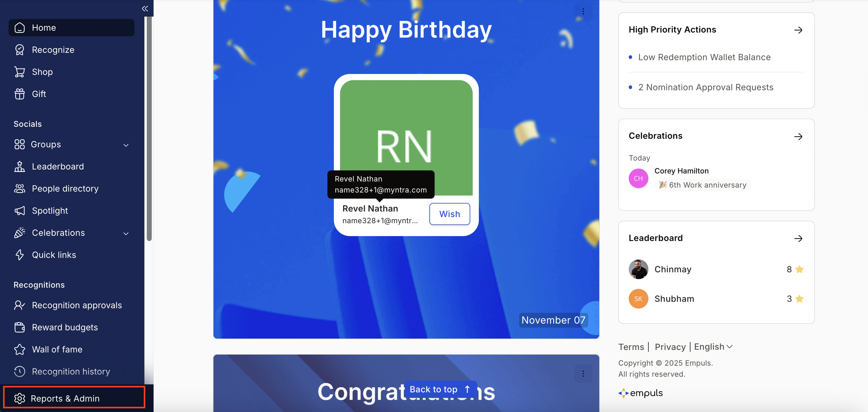The image size is (868, 412).
Task: Collapse the sidebar with the double-chevron icon
Action: point(145,8)
